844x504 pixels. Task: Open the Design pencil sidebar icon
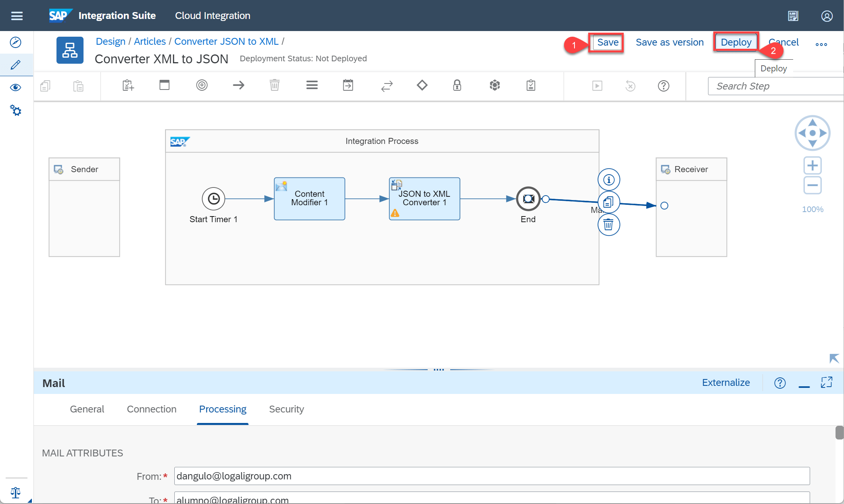pos(16,65)
